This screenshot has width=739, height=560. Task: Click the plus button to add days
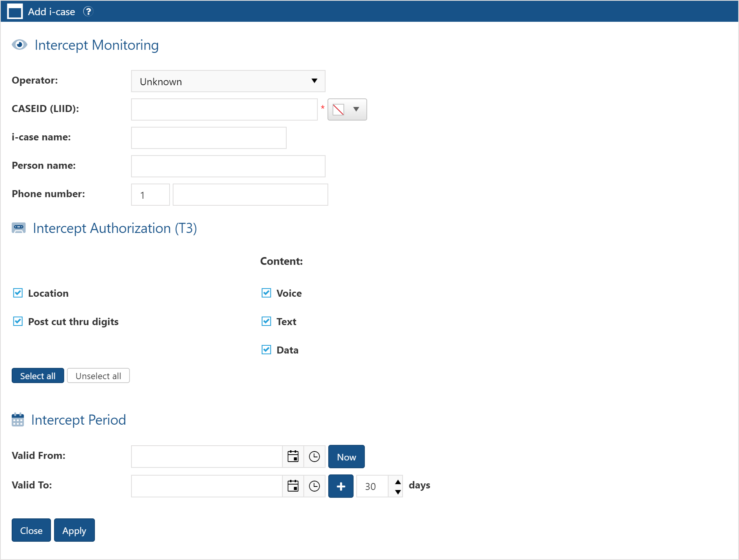coord(341,486)
